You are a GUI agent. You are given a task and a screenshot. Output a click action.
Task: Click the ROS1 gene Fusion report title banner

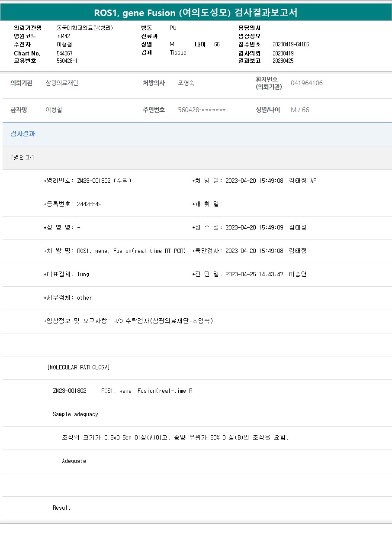[196, 13]
